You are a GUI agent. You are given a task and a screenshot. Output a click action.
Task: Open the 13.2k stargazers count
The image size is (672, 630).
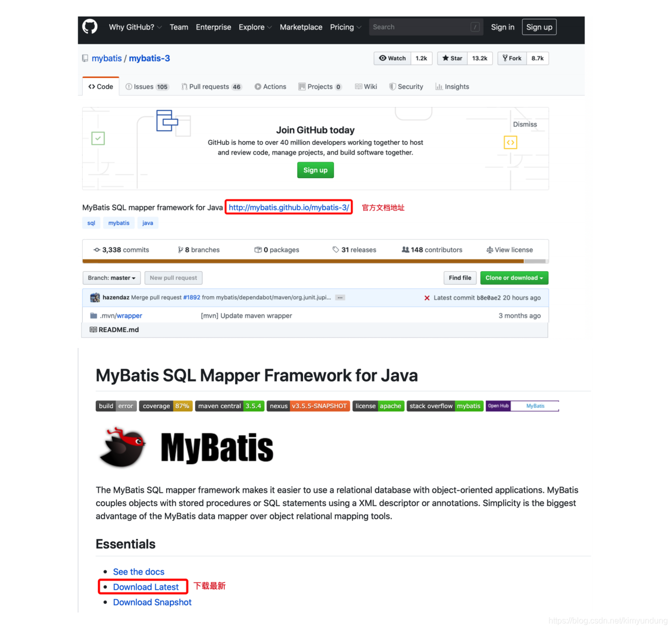[480, 58]
